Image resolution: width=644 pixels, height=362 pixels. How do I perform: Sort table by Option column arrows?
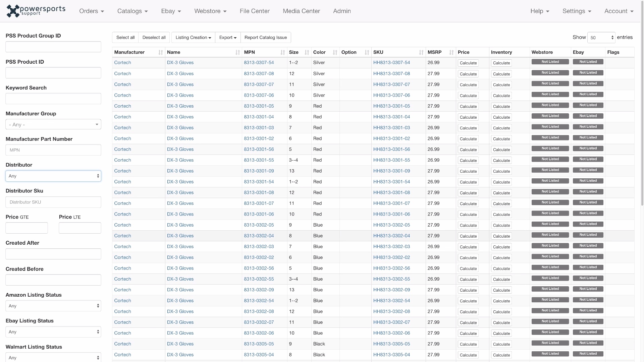coord(367,52)
